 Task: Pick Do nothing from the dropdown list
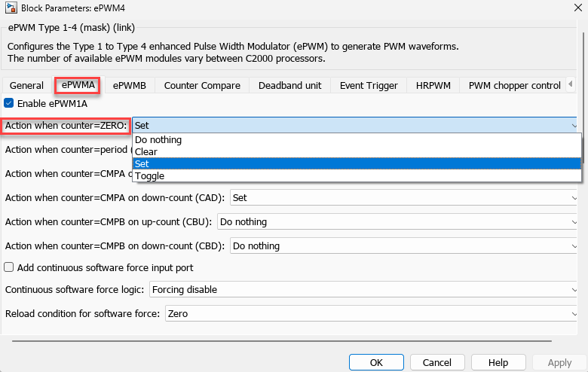click(x=158, y=139)
